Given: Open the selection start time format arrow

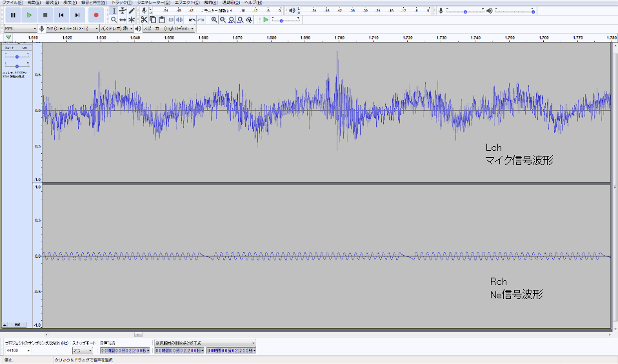Looking at the screenshot, I should coord(203,350).
